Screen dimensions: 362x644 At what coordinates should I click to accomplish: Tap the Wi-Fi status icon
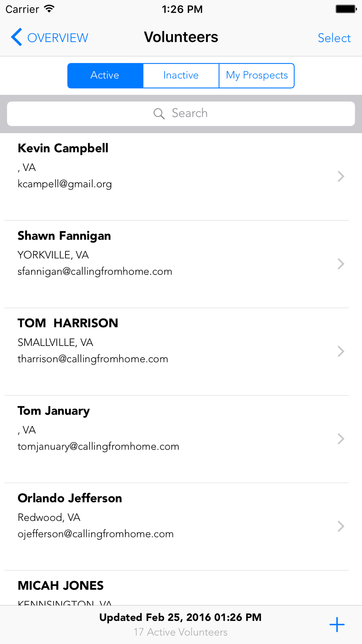[x=49, y=9]
